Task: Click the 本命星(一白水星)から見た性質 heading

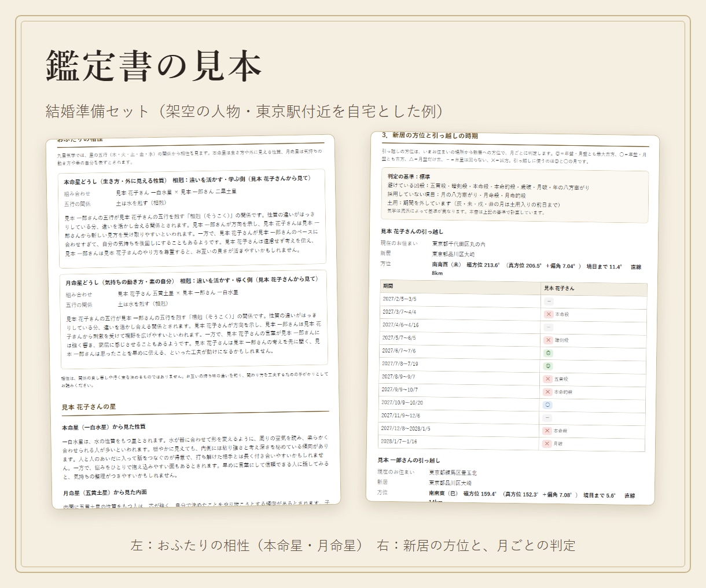Action: [104, 427]
